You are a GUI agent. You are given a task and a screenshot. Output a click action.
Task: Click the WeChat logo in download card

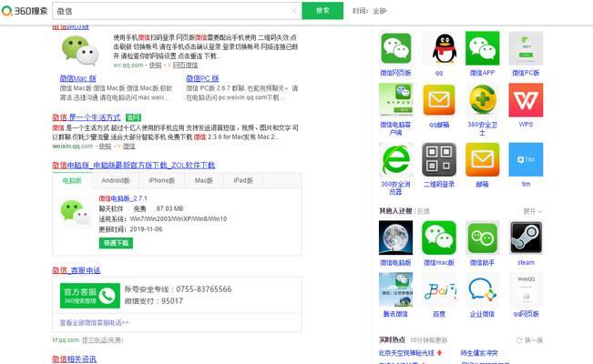coord(76,212)
